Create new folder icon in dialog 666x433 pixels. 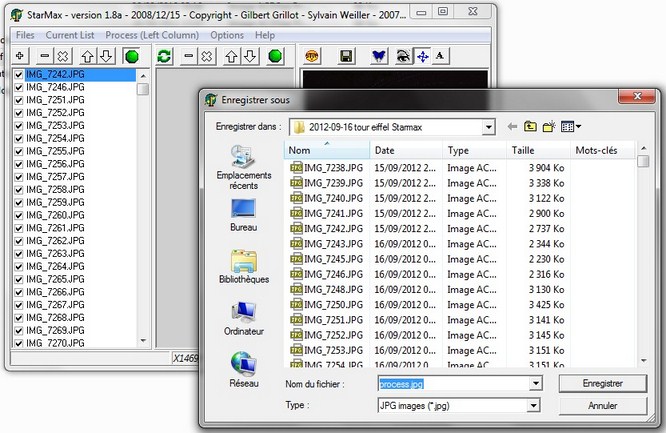[549, 127]
